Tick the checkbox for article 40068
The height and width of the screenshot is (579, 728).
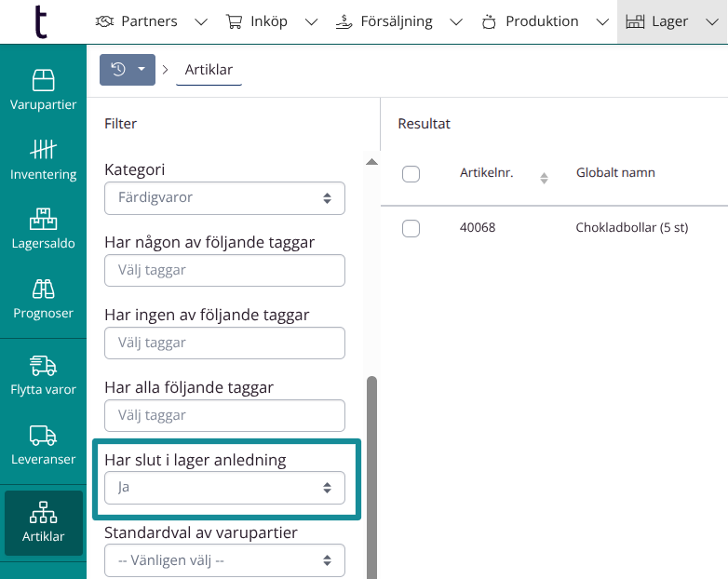point(411,228)
